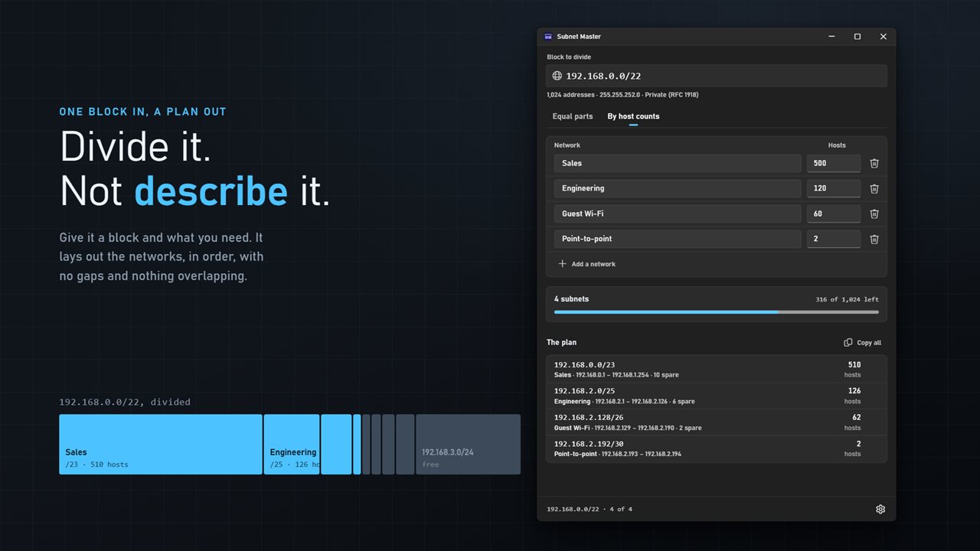Open settings via gear icon

[880, 509]
